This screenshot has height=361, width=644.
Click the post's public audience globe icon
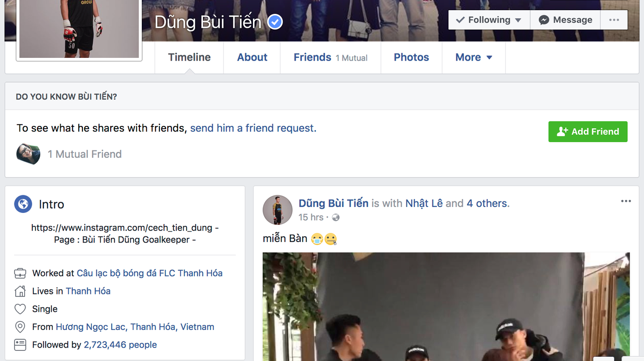click(336, 218)
